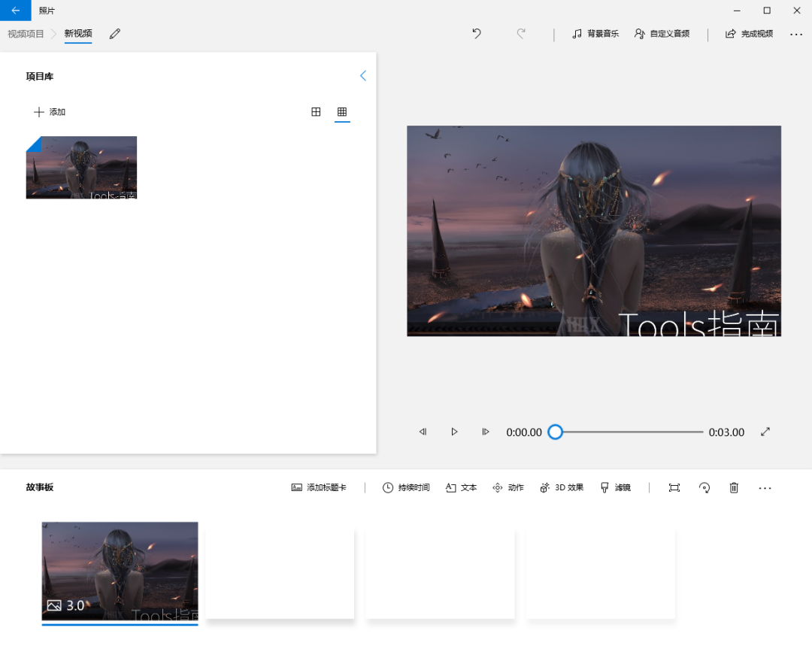The image size is (812, 652).
Task: Collapse the 项目库 project library panel
Action: 363,76
